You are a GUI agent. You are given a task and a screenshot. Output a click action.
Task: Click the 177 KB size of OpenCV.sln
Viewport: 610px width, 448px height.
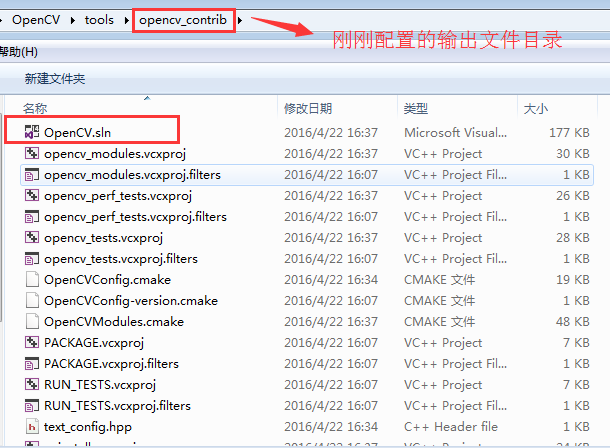click(x=569, y=133)
